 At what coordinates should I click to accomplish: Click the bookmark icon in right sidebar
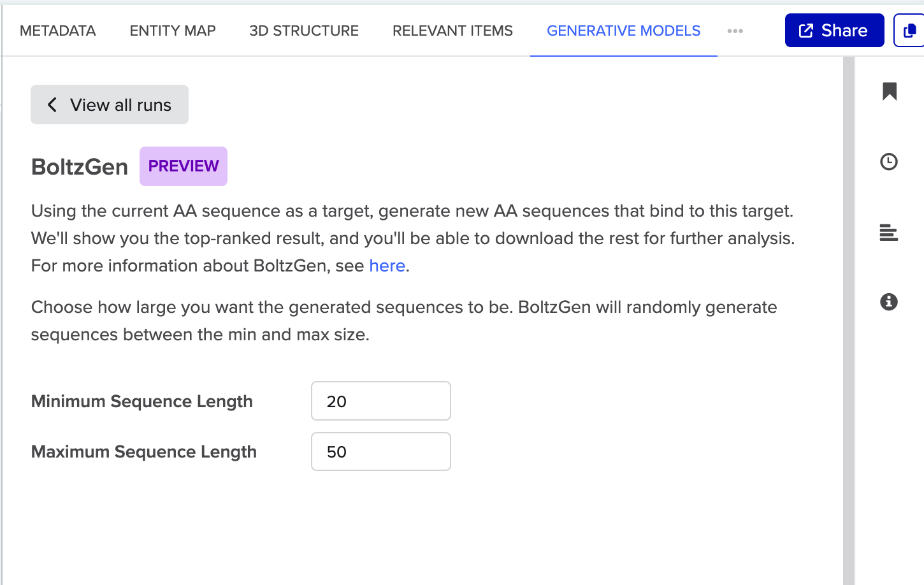coord(890,92)
